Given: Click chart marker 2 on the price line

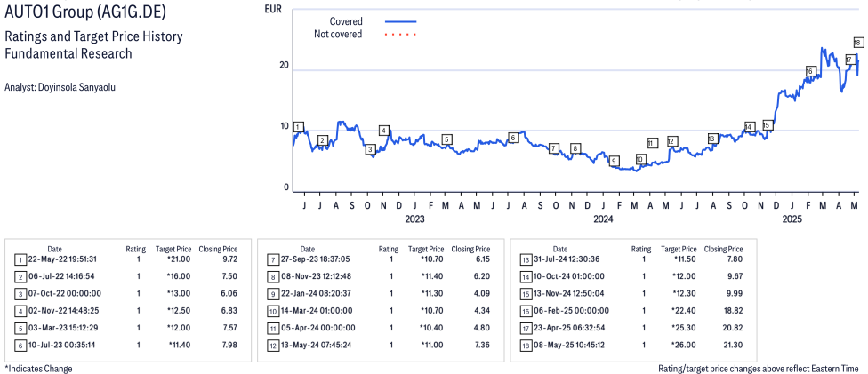Looking at the screenshot, I should pos(324,140).
